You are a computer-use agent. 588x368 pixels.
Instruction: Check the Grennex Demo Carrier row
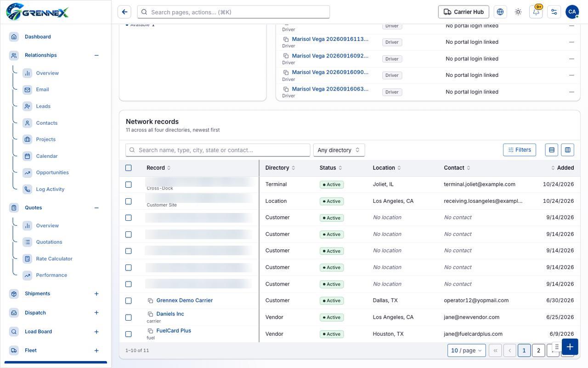[129, 301]
